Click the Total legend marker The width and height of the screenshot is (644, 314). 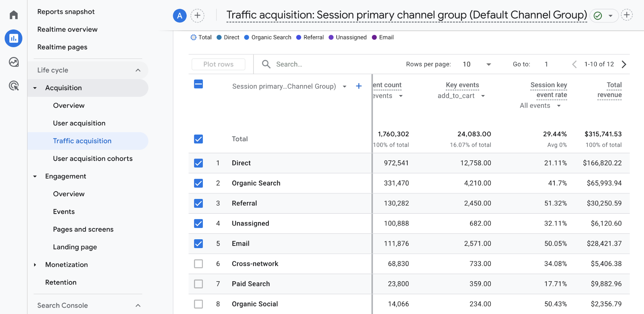coord(193,37)
